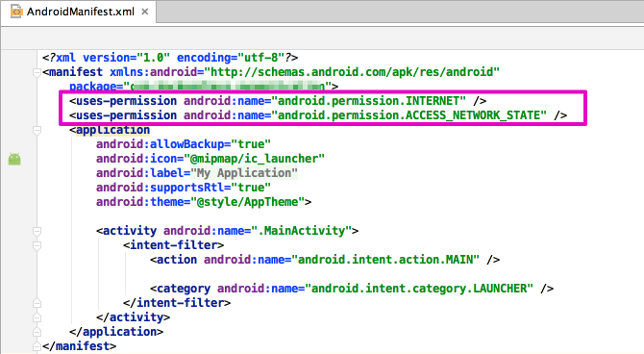Viewport: 644px width, 354px height.
Task: Click the closing </intent-filter> tag text
Action: point(177,303)
